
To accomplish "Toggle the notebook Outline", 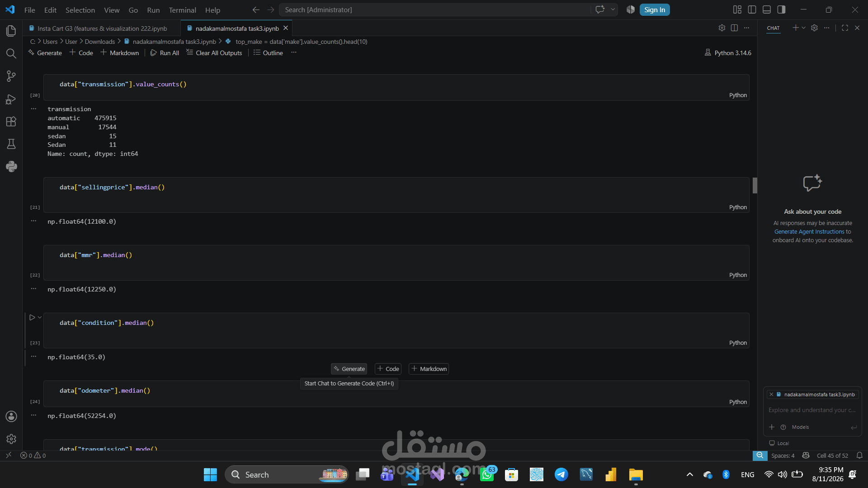I will [268, 53].
